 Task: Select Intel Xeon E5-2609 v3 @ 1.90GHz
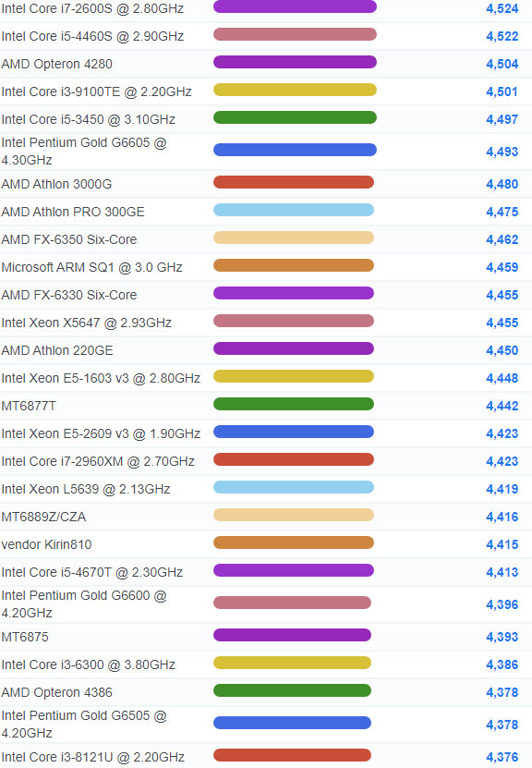[101, 433]
